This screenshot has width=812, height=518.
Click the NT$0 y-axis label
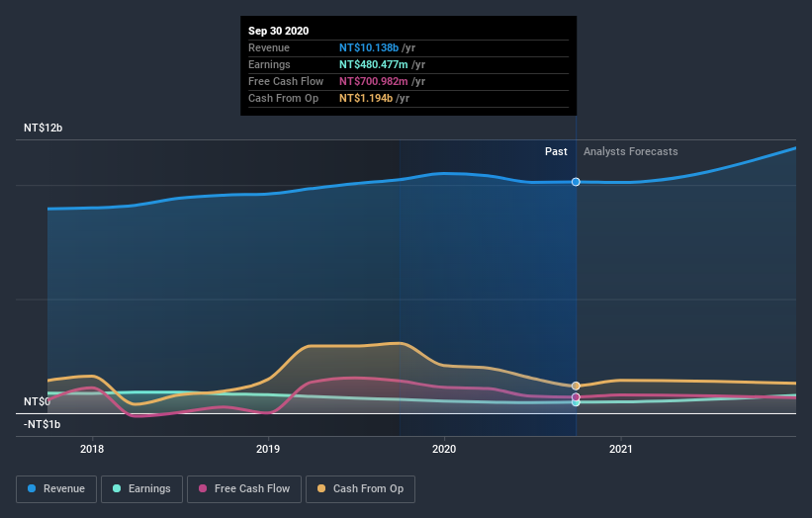click(37, 401)
